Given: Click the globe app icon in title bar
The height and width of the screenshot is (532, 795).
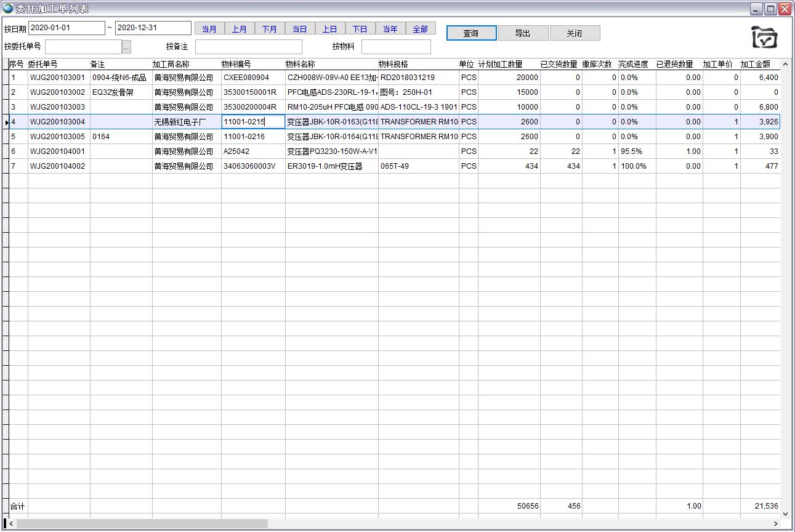Looking at the screenshot, I should pyautogui.click(x=8, y=9).
